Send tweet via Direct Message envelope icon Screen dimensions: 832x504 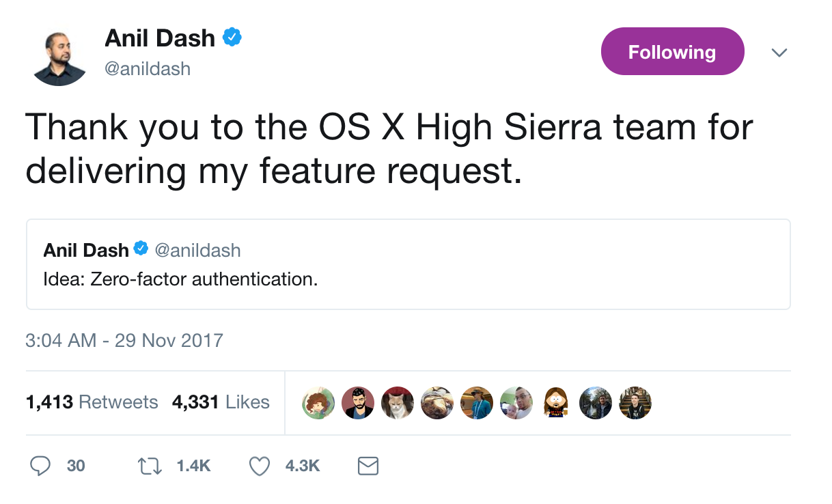[368, 466]
